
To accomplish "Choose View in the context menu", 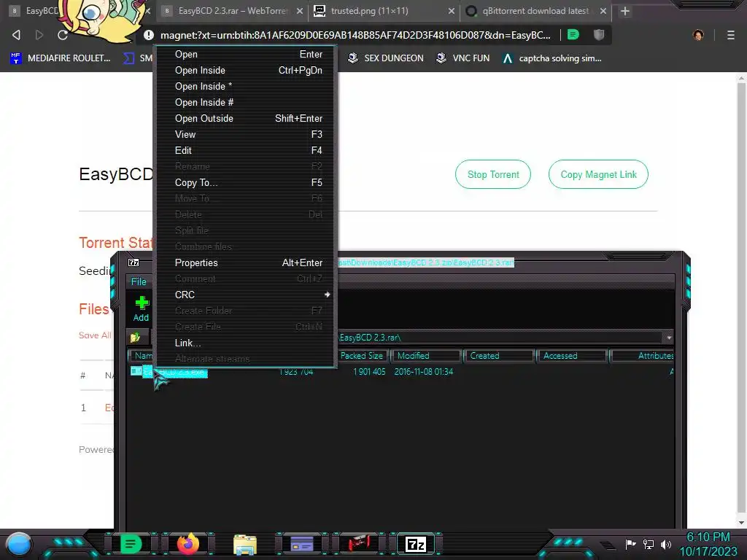I will (x=247, y=134).
